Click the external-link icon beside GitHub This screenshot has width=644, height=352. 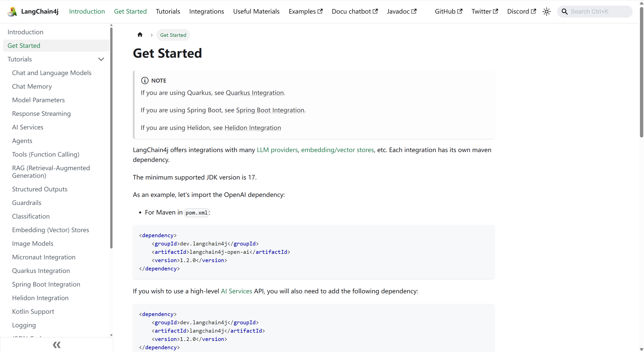coord(460,11)
